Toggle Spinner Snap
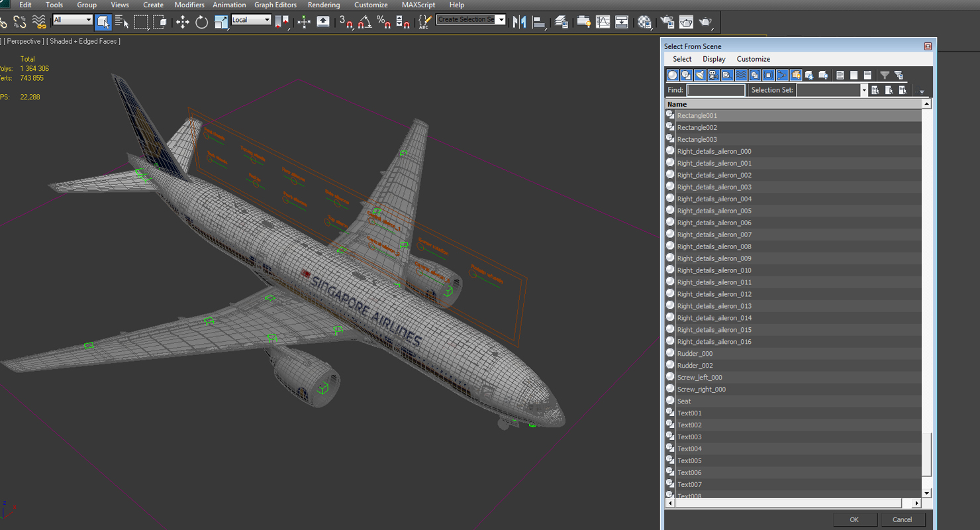980x530 pixels. click(403, 22)
